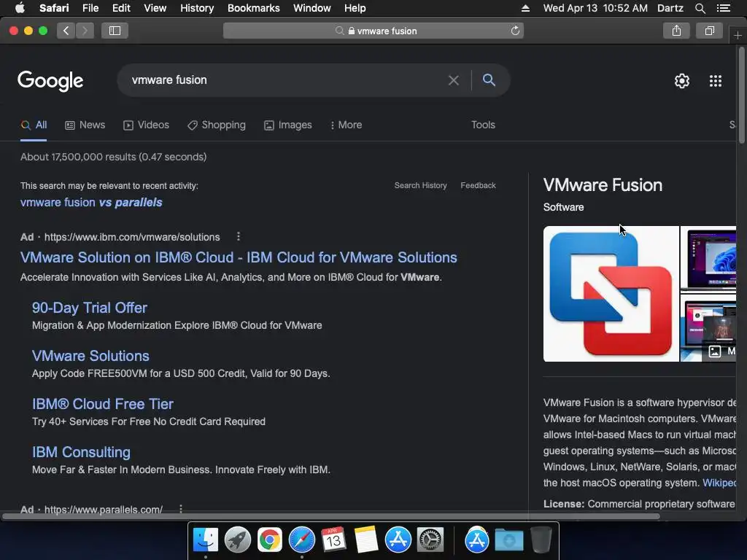The width and height of the screenshot is (747, 560).
Task: Click the vmware fusion vs parallels suggestion
Action: click(x=91, y=203)
